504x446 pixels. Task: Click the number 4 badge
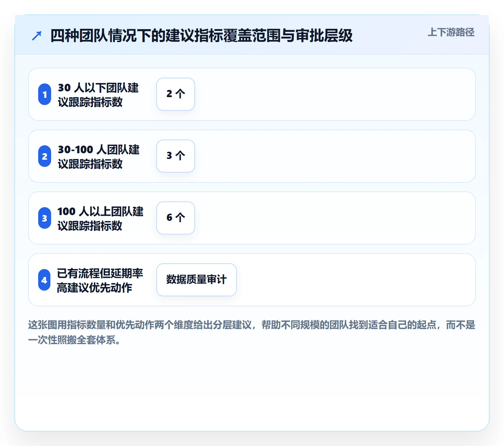click(44, 280)
